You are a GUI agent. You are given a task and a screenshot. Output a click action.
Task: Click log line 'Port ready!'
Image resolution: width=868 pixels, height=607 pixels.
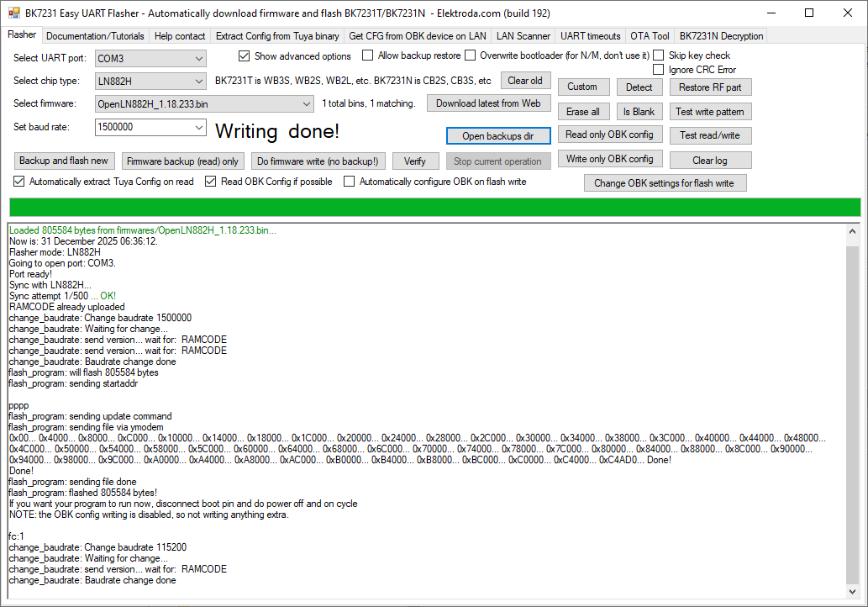[x=30, y=274]
